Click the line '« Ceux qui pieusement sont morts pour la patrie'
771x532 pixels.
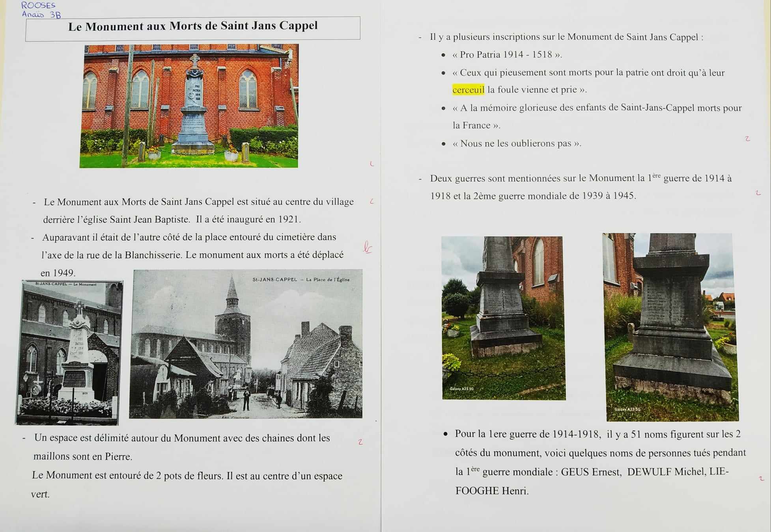[x=588, y=73]
